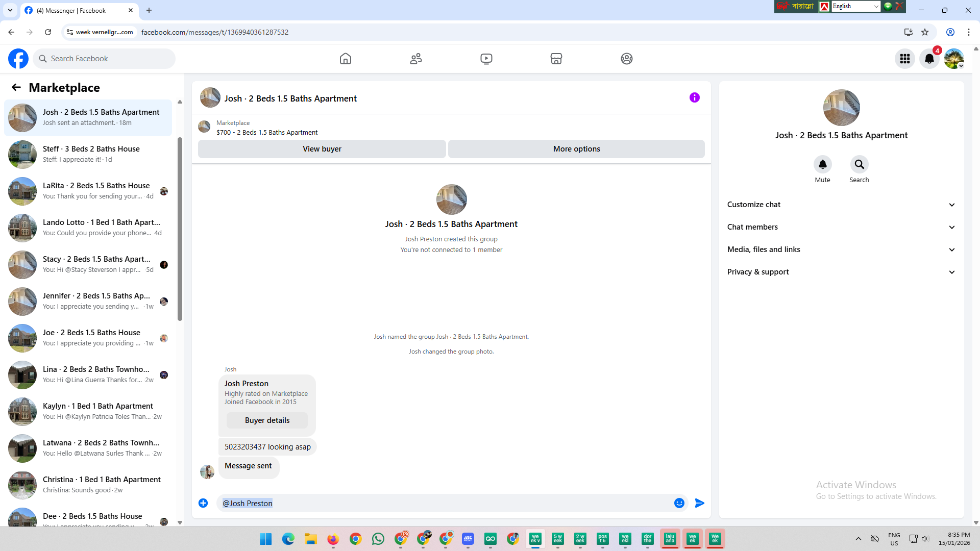Expand Media, files and links section

(841, 249)
